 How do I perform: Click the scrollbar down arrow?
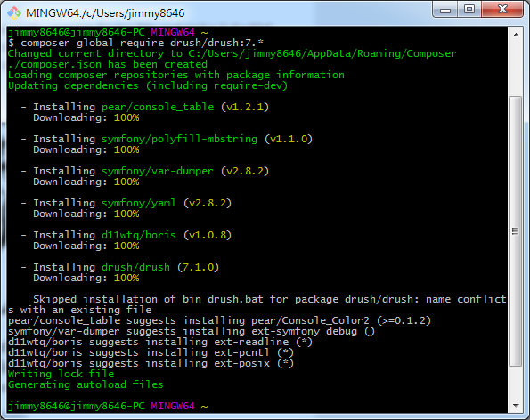[x=516, y=406]
